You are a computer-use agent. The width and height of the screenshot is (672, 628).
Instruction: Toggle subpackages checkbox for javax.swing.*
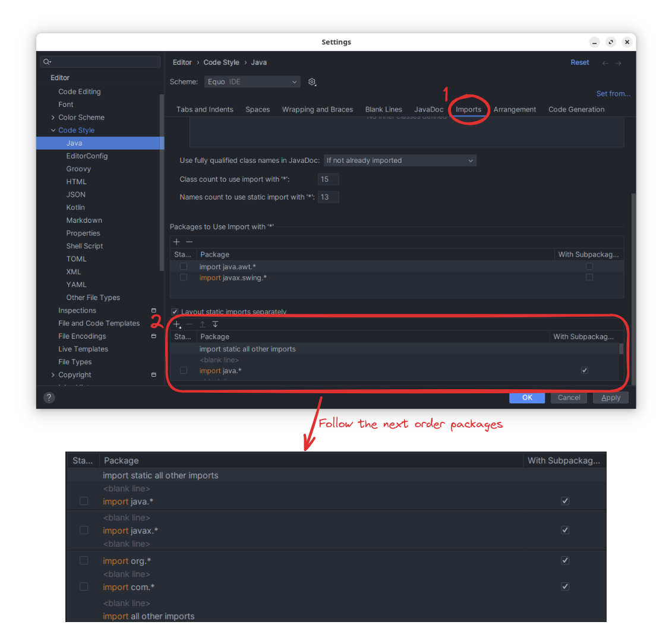coord(589,277)
